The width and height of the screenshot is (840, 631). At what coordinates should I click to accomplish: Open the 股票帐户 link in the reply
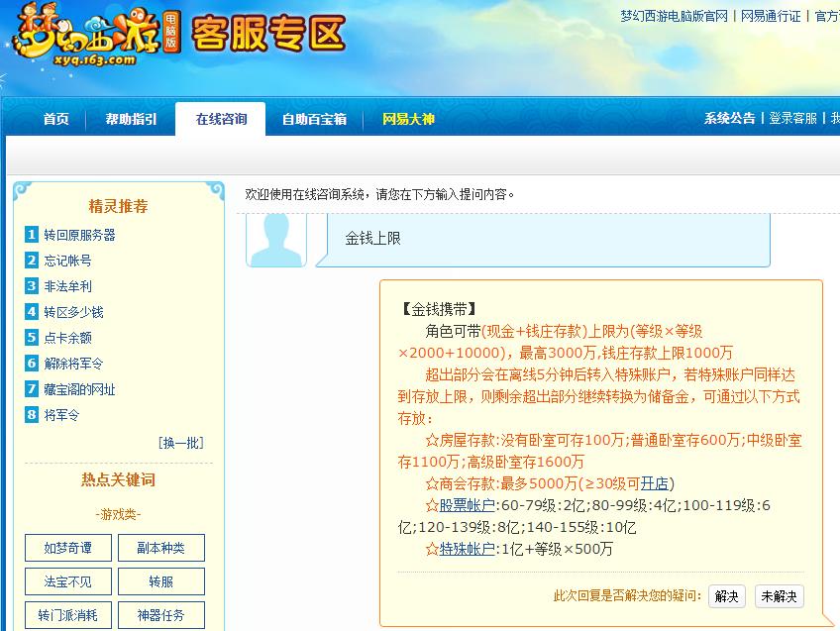point(467,505)
